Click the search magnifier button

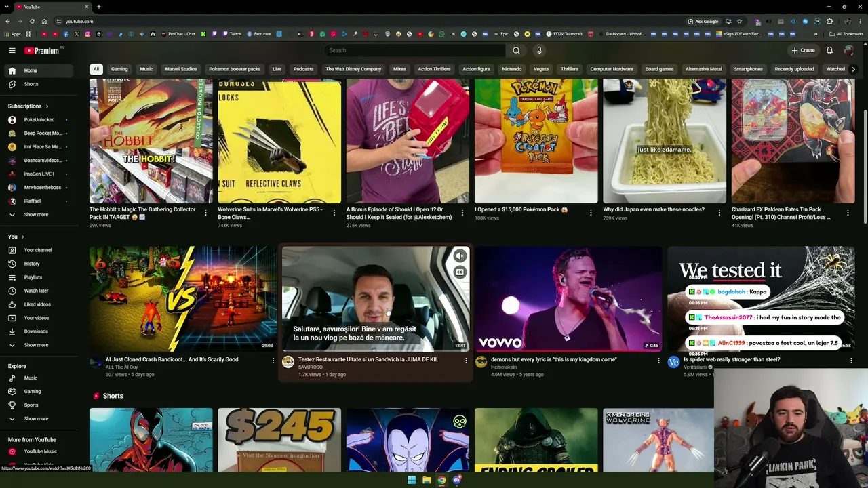click(x=516, y=50)
